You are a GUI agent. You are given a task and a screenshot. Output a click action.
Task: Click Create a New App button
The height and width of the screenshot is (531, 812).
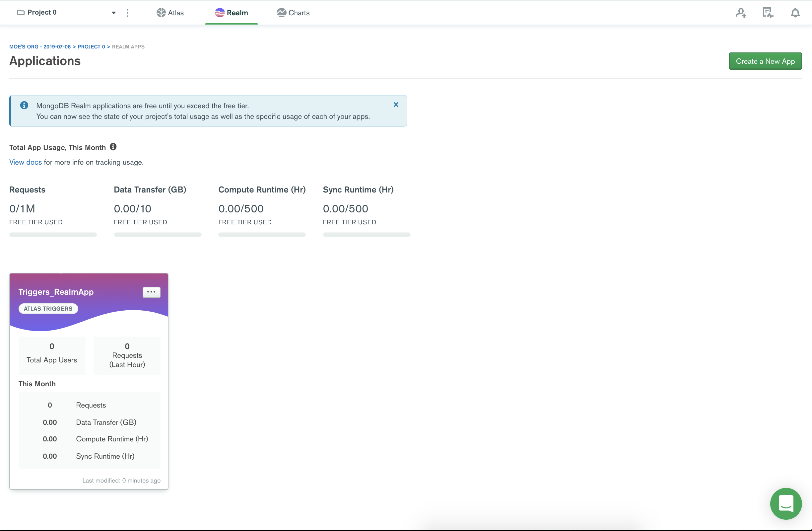click(765, 61)
